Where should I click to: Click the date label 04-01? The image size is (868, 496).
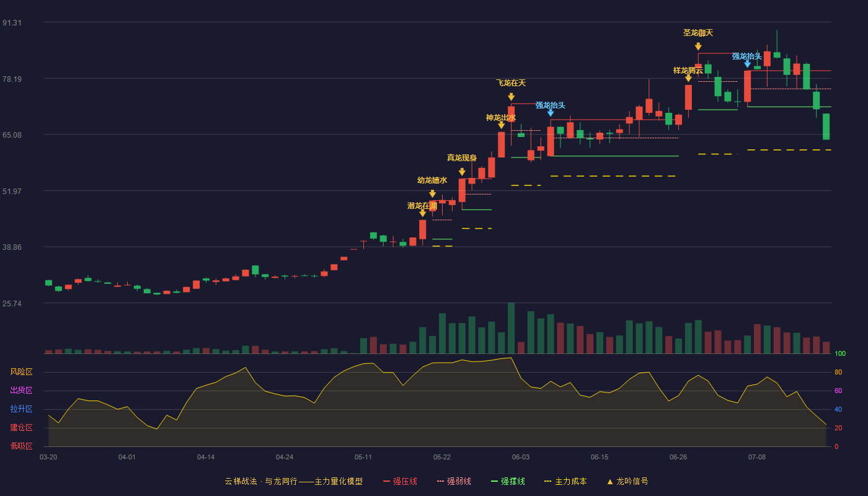pyautogui.click(x=127, y=457)
